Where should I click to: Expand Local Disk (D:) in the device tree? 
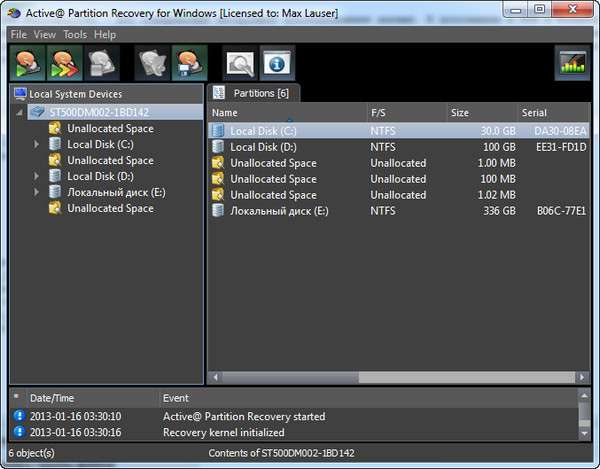(36, 176)
